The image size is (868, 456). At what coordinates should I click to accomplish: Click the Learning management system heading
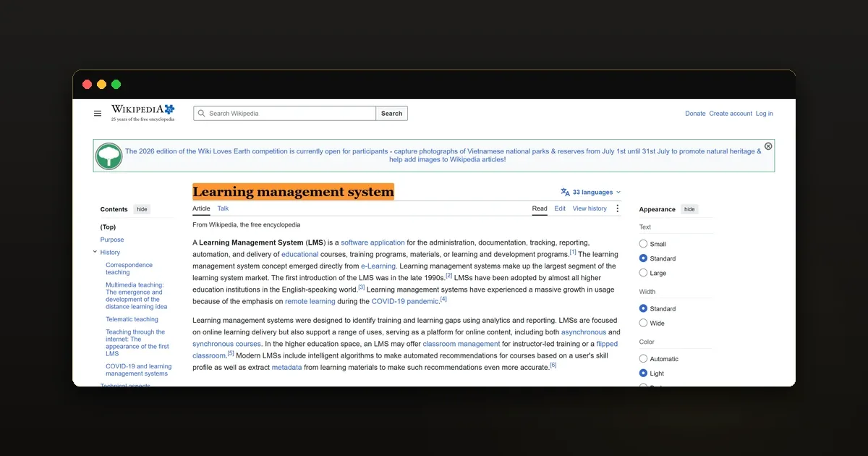(x=293, y=192)
